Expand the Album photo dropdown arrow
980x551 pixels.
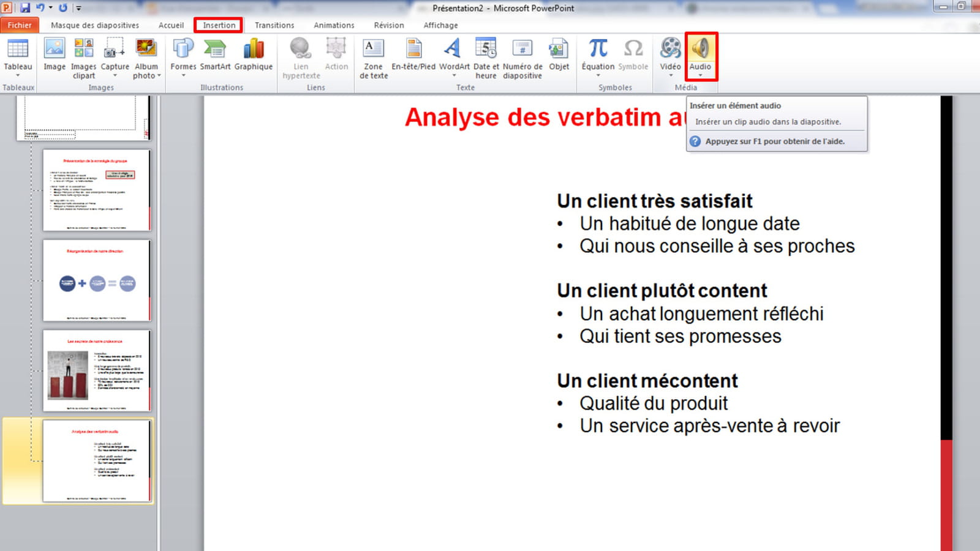click(x=159, y=76)
